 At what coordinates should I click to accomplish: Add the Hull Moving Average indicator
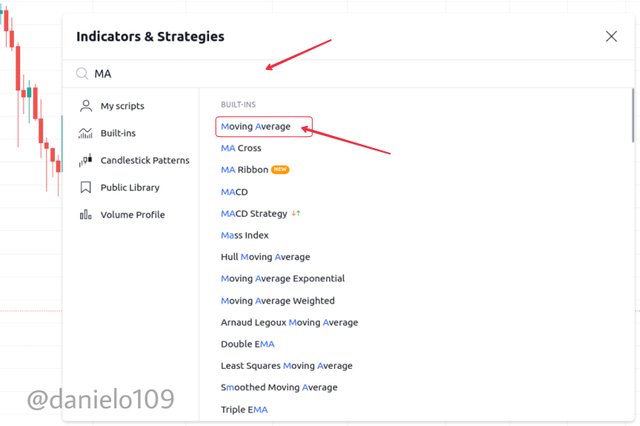point(265,257)
